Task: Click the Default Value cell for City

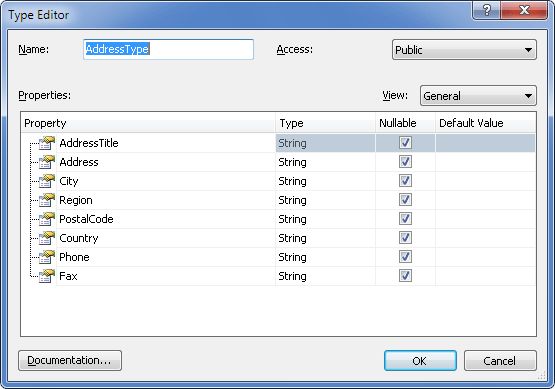Action: (485, 181)
